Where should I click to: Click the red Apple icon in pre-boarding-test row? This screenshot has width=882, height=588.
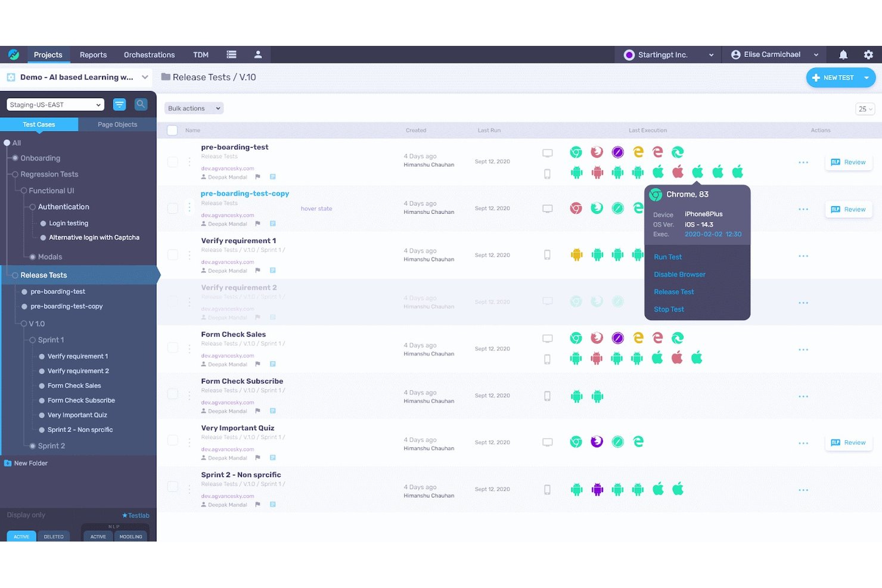click(678, 172)
